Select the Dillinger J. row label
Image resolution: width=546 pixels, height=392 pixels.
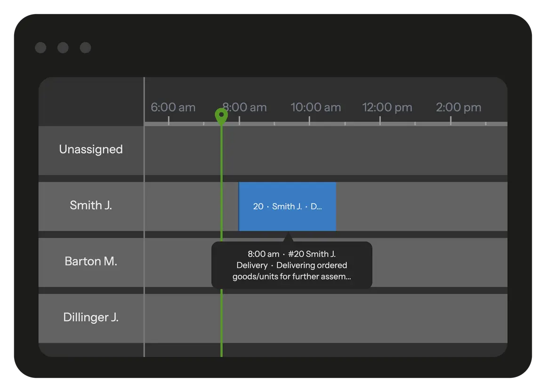[x=91, y=318]
